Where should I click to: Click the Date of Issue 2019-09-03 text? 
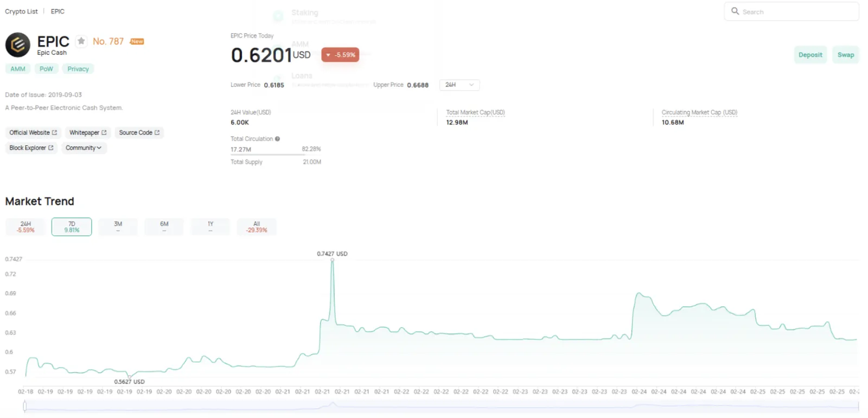[43, 94]
